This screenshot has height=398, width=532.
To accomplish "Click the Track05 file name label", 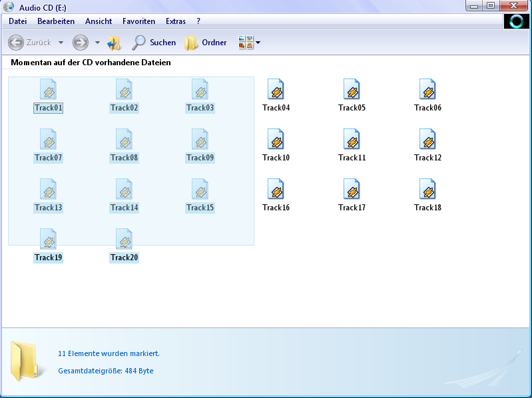I will click(352, 108).
